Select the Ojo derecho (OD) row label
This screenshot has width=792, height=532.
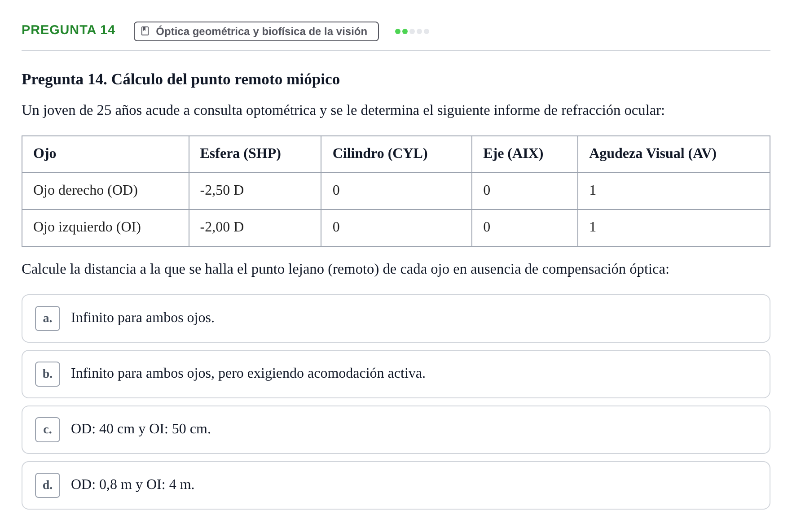[x=85, y=190]
